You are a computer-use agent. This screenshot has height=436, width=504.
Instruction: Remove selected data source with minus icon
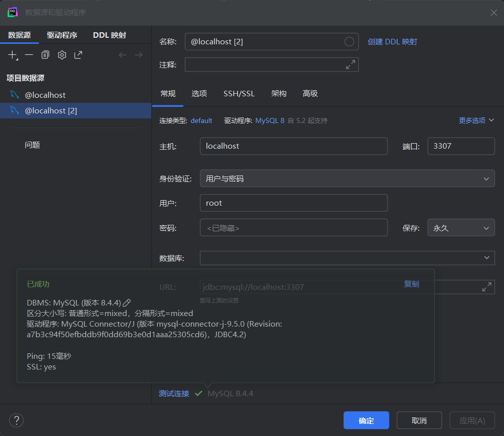point(29,55)
